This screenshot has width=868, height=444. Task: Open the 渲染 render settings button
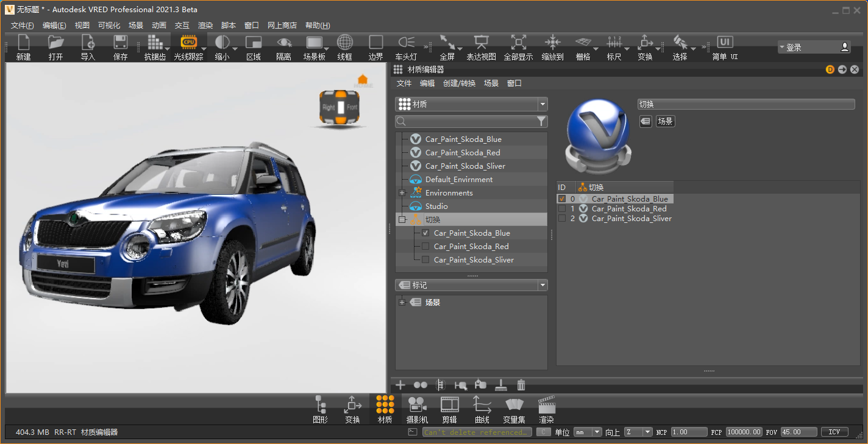tap(546, 409)
